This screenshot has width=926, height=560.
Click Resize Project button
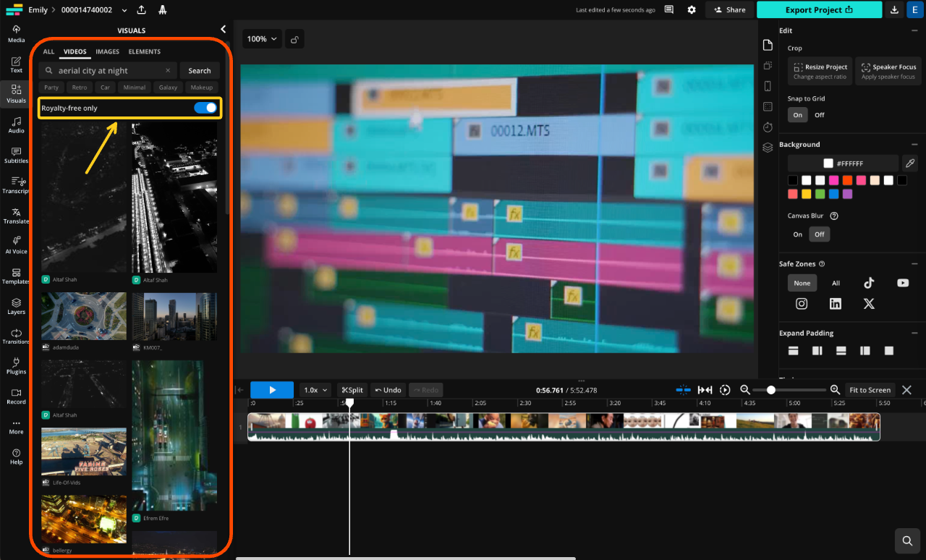(820, 71)
